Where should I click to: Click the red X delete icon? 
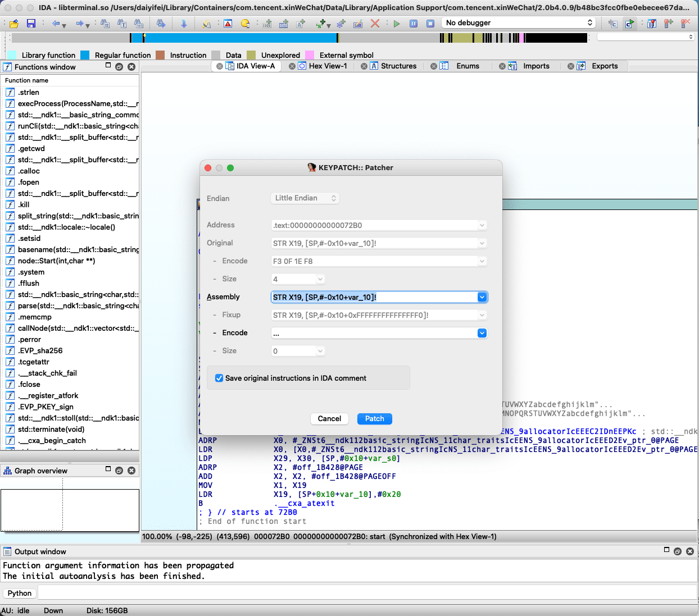[x=375, y=24]
